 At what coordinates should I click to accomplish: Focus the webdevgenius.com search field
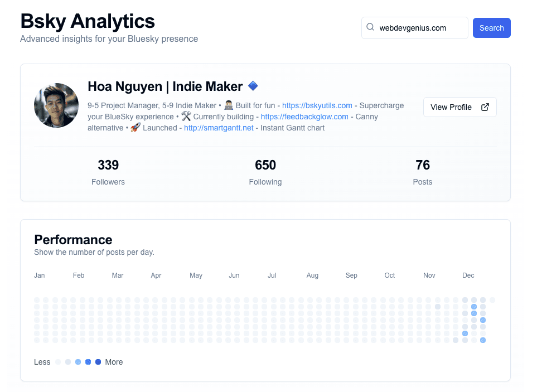(415, 28)
